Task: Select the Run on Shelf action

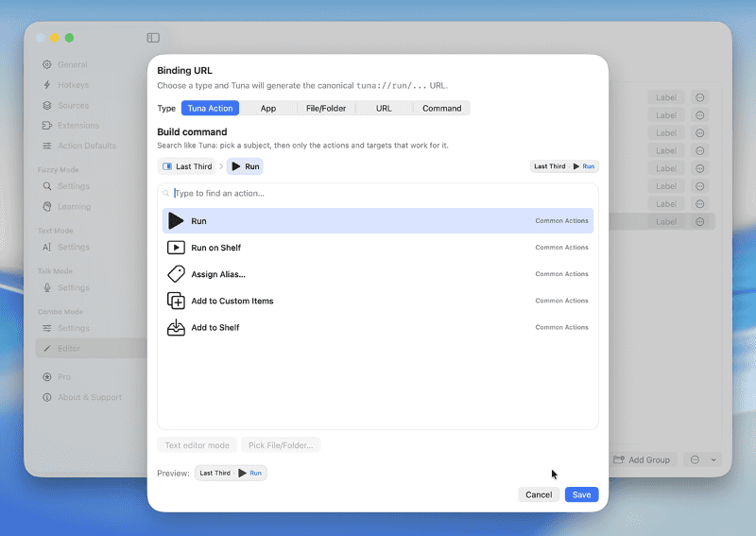Action: (x=378, y=248)
